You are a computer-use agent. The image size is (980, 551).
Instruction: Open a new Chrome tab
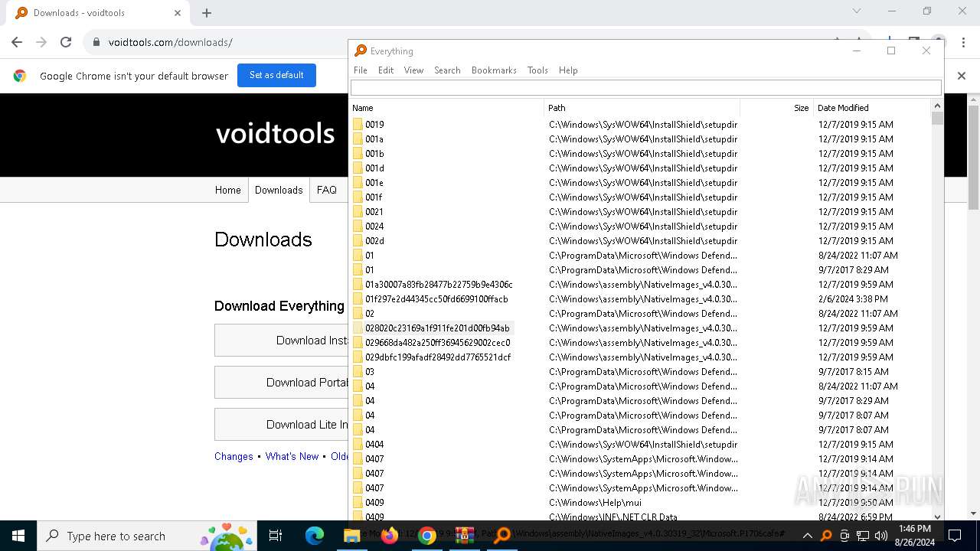pyautogui.click(x=206, y=12)
